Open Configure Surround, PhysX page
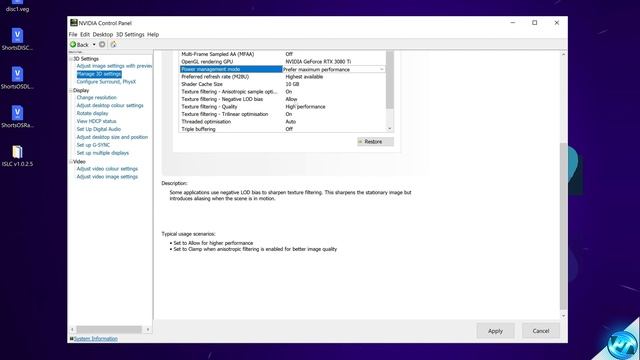Viewport: 640px width, 360px height. point(106,82)
